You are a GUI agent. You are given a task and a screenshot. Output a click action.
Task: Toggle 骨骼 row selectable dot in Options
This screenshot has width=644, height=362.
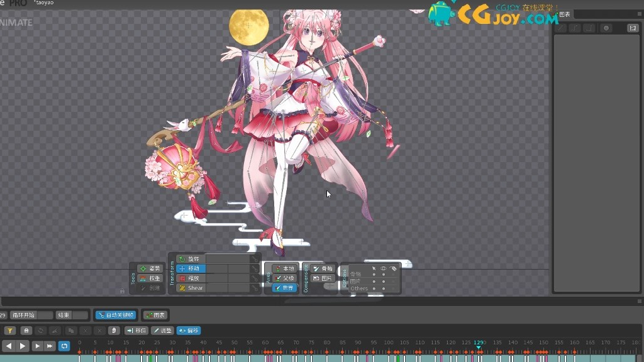[374, 275]
